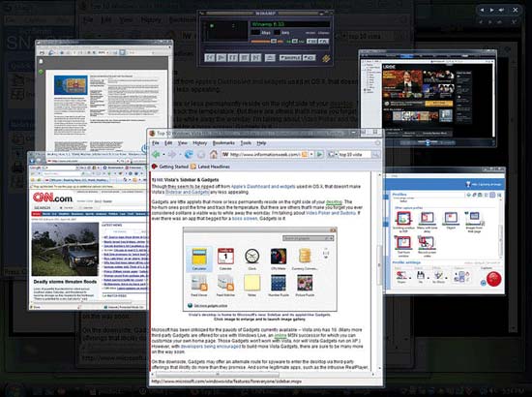Viewport: 532px width, 397px height.
Task: Click switcher speaker sound icon top-right
Action: tap(501, 10)
